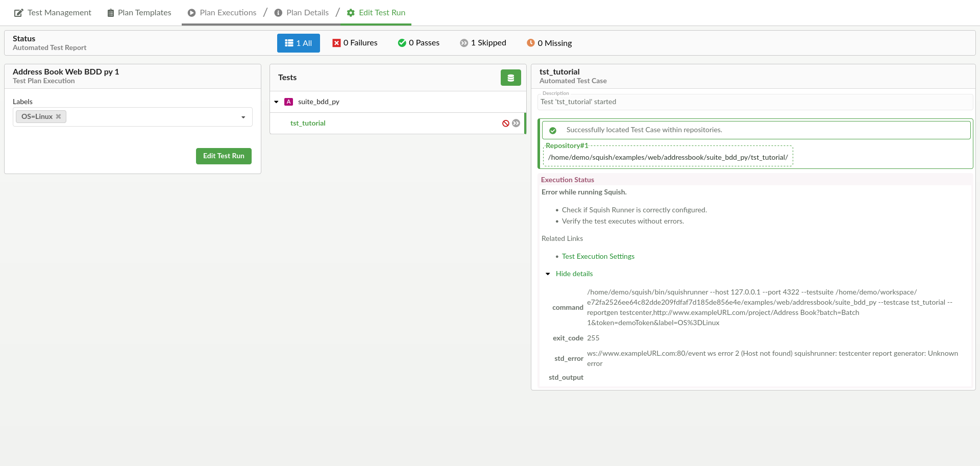This screenshot has height=466, width=980.
Task: Remove the OS=Linux label tag
Action: [x=59, y=117]
